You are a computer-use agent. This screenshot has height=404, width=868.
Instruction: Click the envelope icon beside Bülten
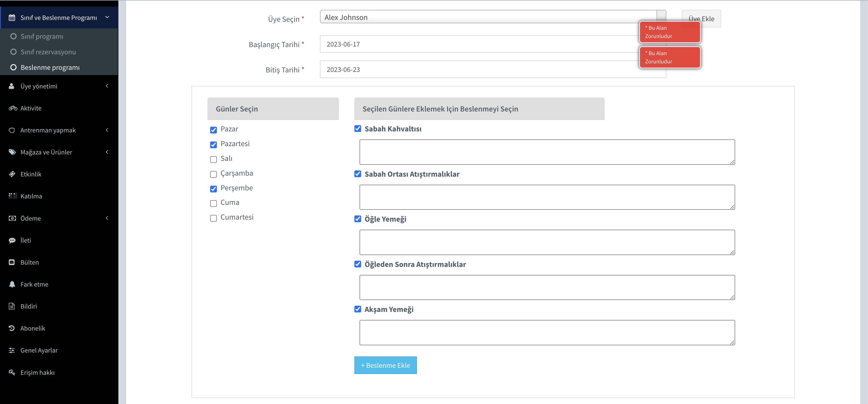click(12, 262)
